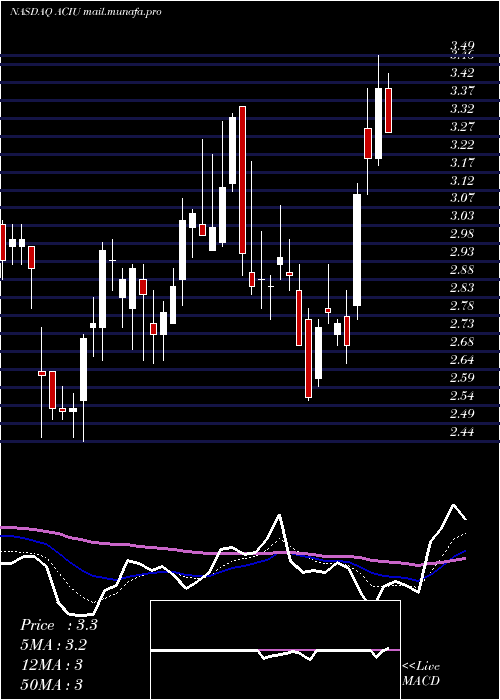The image size is (500, 700).
Task: Click the 2.54 price axis label
Action: coord(462,396)
